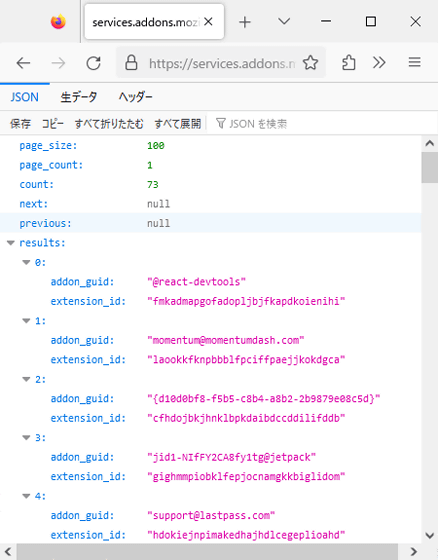The width and height of the screenshot is (438, 560).
Task: Select the "hdokiejnpimakedhajhdlcegeplioahd" value
Action: tap(246, 535)
